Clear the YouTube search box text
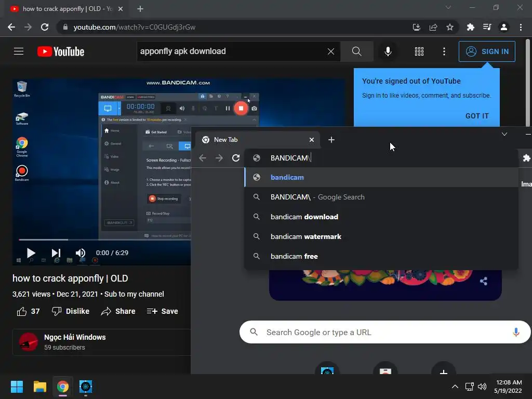 click(331, 51)
